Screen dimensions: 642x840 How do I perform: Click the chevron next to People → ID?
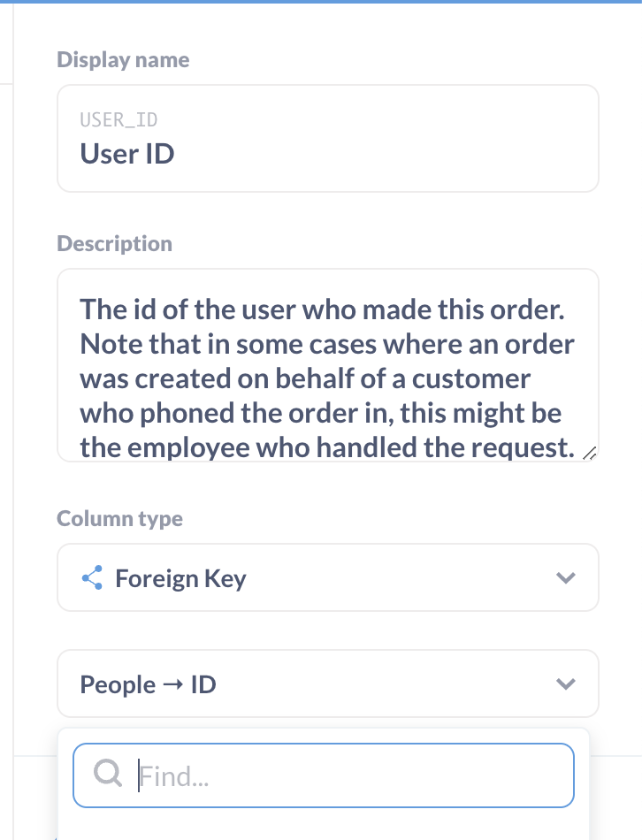[x=565, y=683]
